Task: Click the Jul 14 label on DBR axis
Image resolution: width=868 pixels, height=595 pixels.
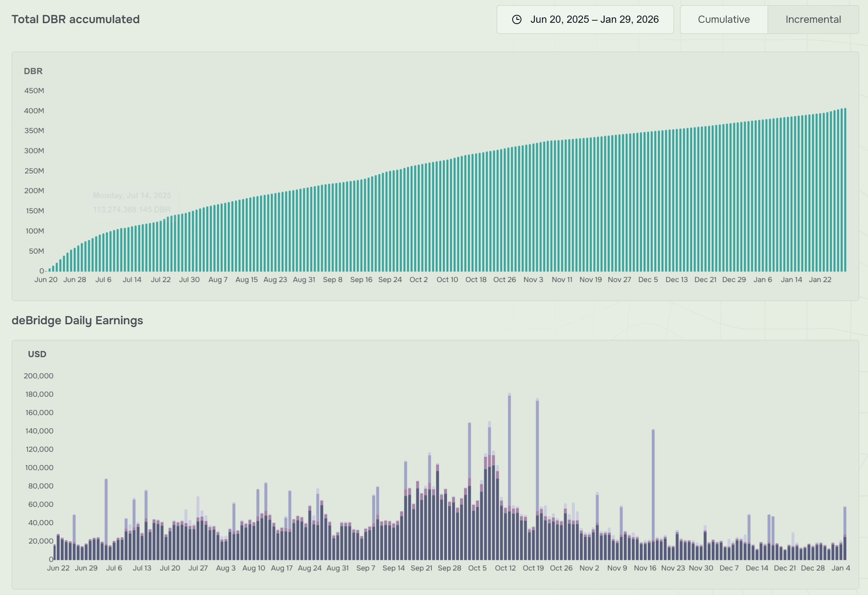Action: coord(132,279)
